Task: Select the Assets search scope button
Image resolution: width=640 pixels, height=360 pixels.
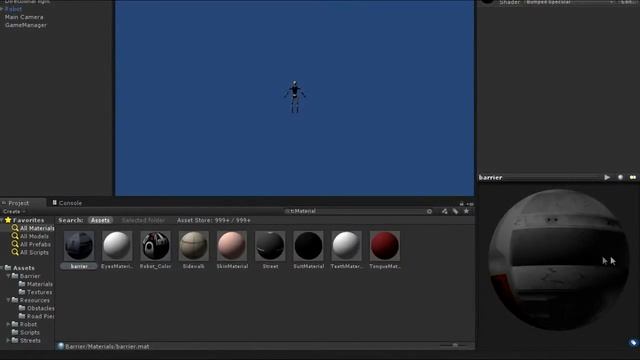Action: coord(100,220)
